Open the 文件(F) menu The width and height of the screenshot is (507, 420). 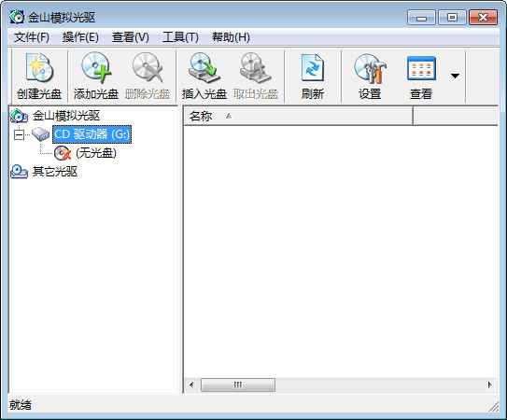point(32,37)
